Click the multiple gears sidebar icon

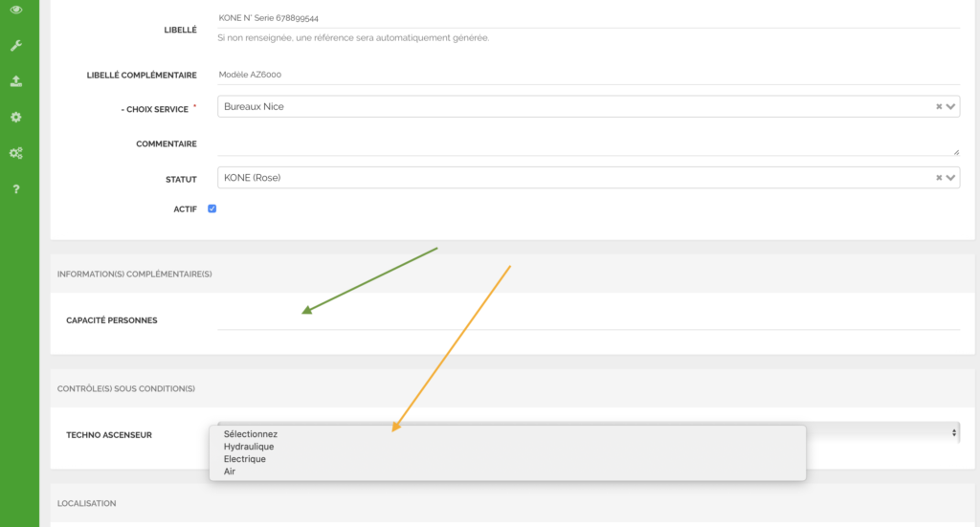coord(15,153)
